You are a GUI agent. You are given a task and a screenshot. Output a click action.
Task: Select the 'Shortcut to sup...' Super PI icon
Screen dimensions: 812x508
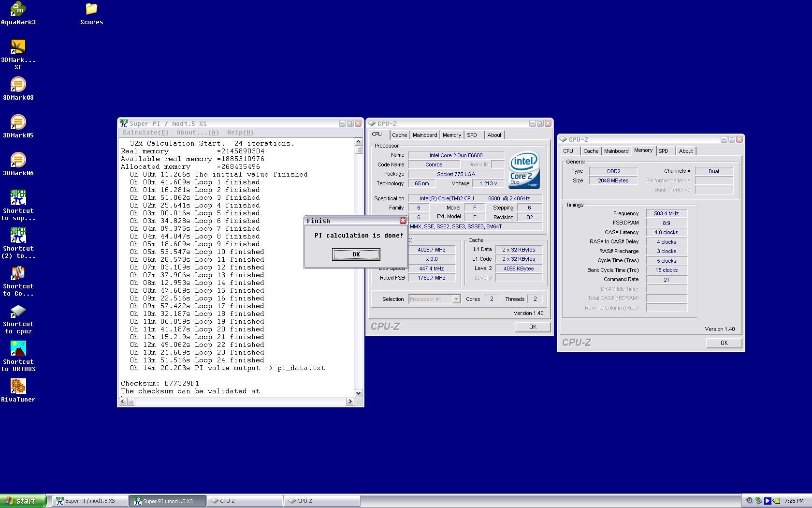(x=18, y=205)
